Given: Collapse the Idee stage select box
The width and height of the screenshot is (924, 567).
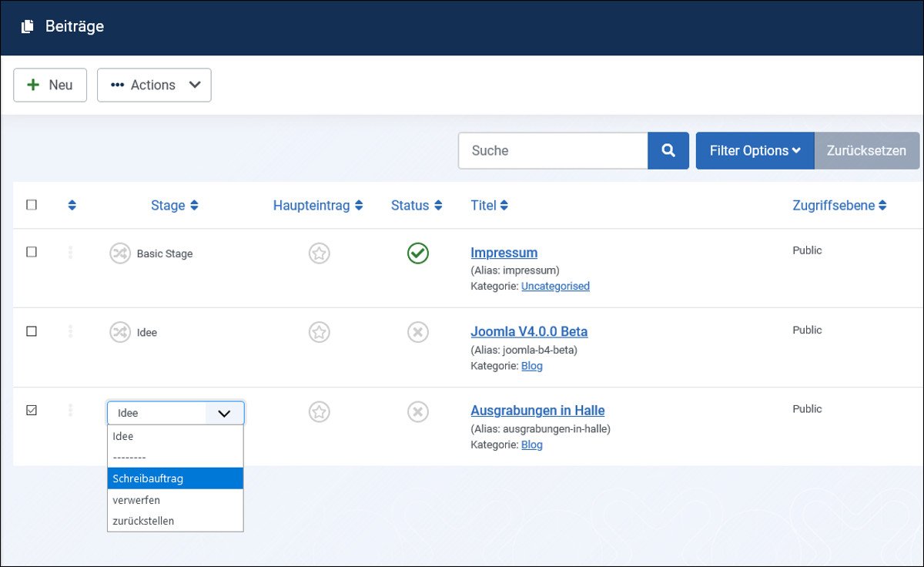Looking at the screenshot, I should 176,413.
